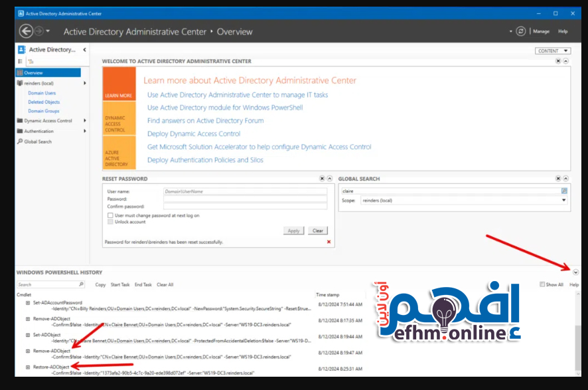The height and width of the screenshot is (390, 588).
Task: Open the Manage menu
Action: 541,31
